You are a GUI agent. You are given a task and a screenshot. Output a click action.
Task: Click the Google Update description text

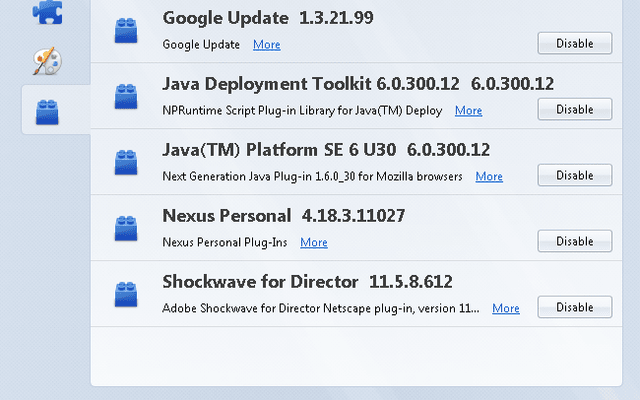pos(201,44)
